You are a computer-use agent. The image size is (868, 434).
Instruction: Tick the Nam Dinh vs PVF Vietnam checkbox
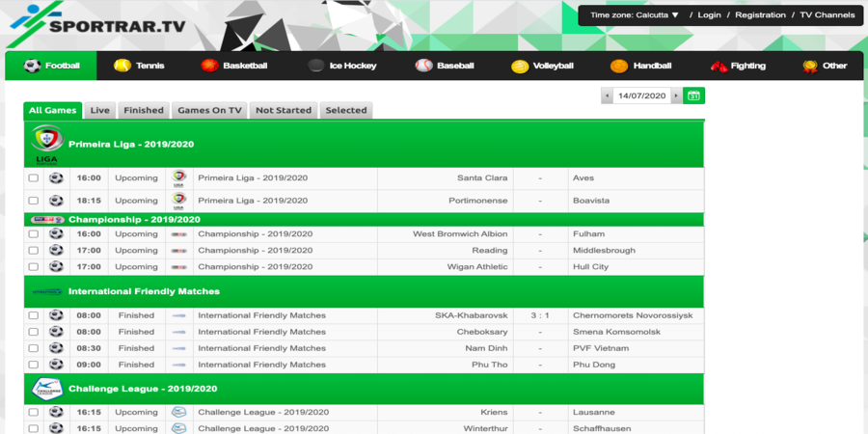coord(34,348)
